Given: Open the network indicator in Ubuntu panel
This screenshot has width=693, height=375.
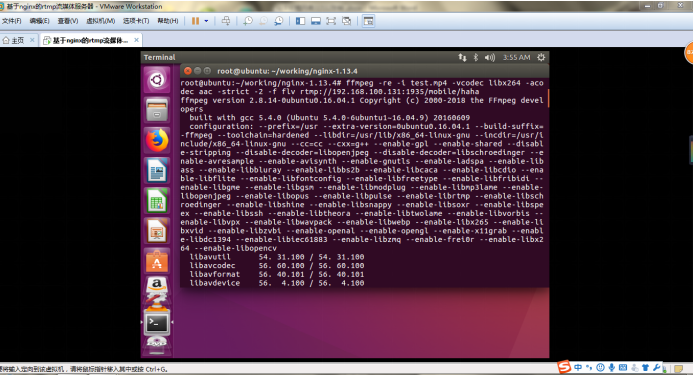Looking at the screenshot, I should point(462,57).
